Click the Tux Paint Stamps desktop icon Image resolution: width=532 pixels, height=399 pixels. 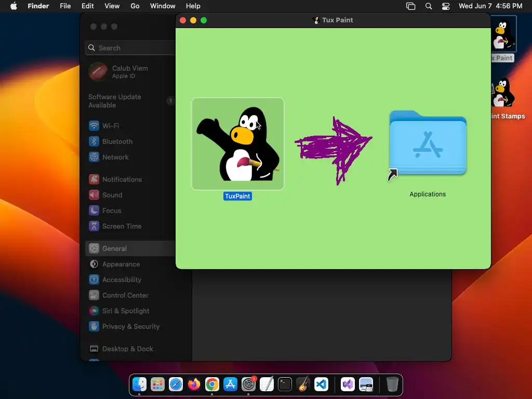503,92
